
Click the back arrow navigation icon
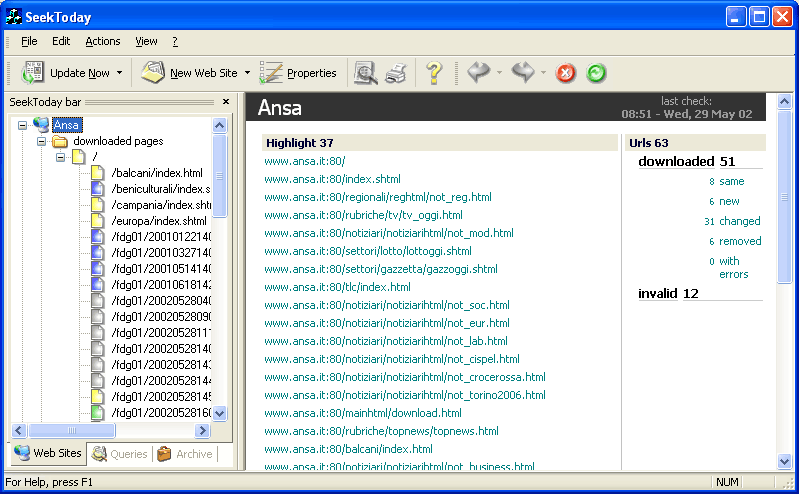(x=478, y=72)
